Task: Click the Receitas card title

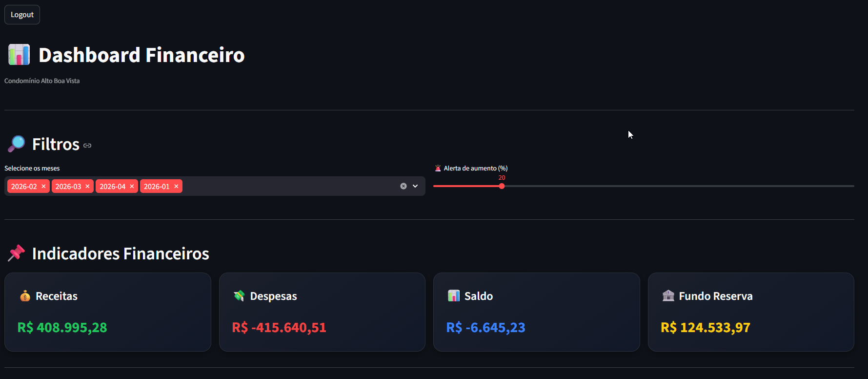Action: coord(57,296)
